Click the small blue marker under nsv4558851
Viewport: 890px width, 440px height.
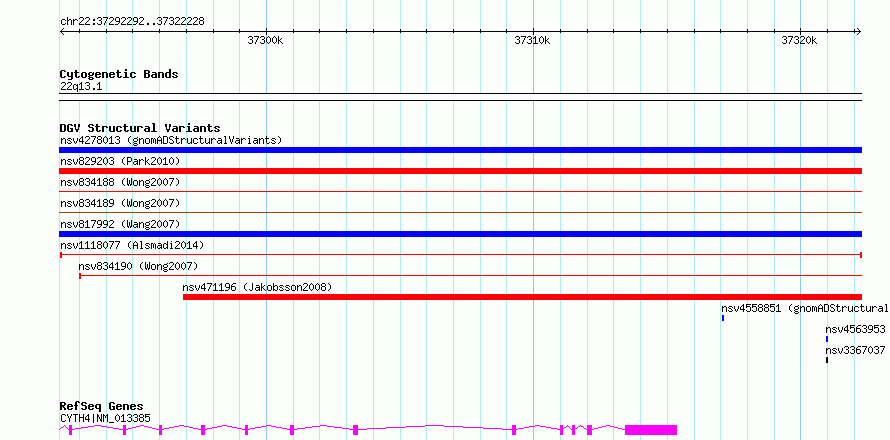pyautogui.click(x=723, y=318)
